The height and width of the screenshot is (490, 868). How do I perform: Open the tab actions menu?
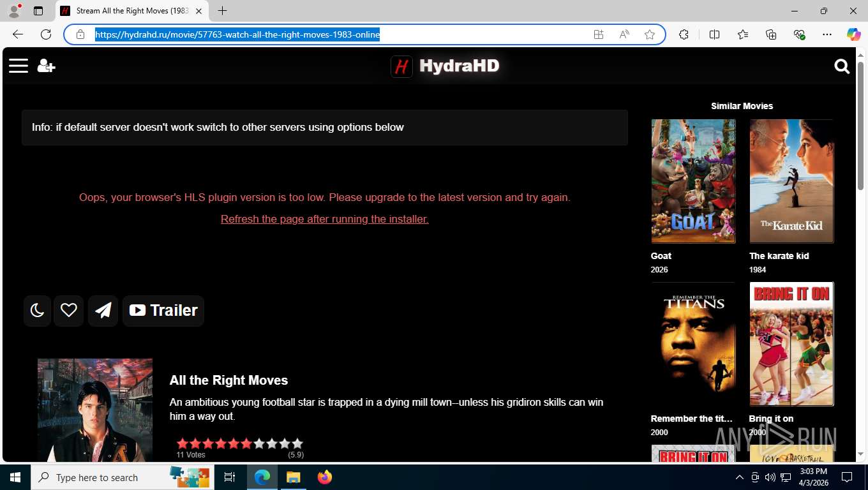[x=38, y=11]
